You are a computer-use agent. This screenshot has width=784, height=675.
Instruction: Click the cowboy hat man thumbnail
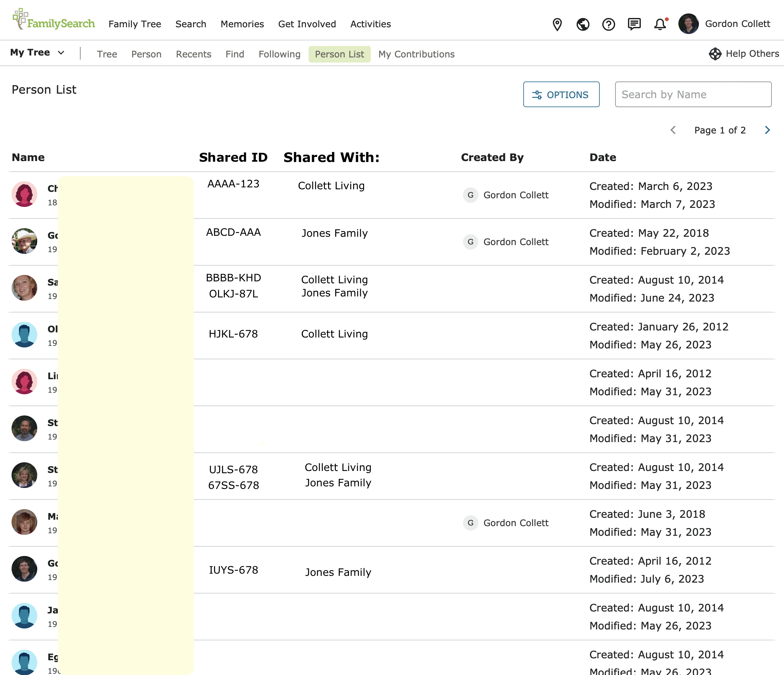coord(24,241)
